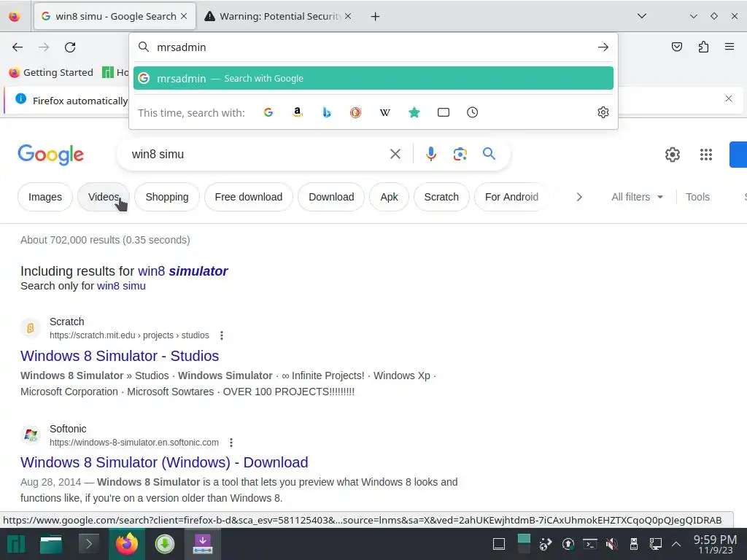Click the Google search input field
This screenshot has width=747, height=560.
pos(258,155)
